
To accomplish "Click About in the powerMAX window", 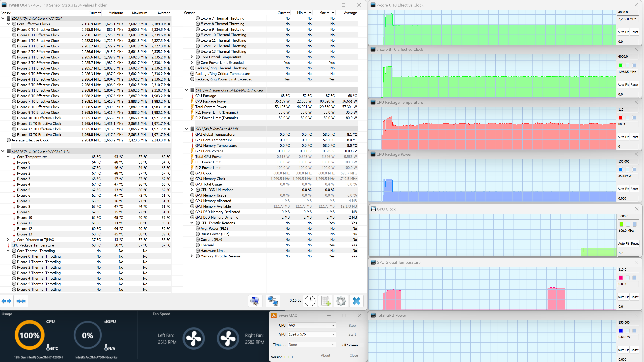I will 326,355.
